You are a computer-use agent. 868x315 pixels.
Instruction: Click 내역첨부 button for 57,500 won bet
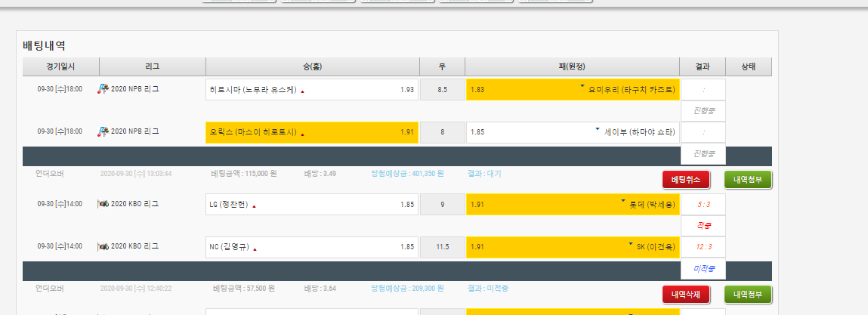748,295
